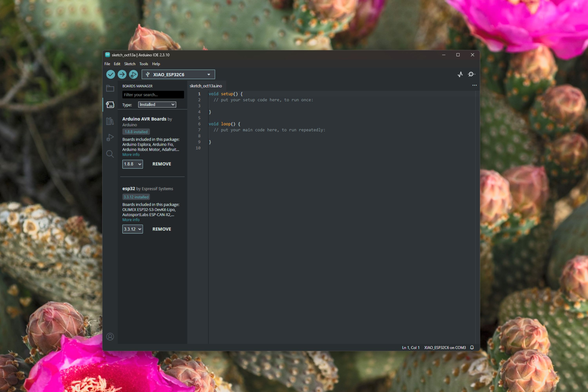Open the Sketch menu
Image resolution: width=588 pixels, height=392 pixels.
[x=130, y=64]
